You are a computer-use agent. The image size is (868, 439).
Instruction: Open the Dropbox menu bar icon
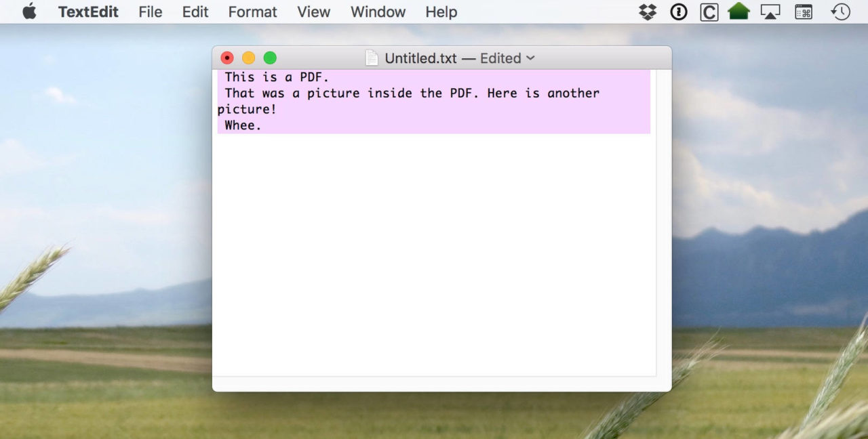point(648,12)
